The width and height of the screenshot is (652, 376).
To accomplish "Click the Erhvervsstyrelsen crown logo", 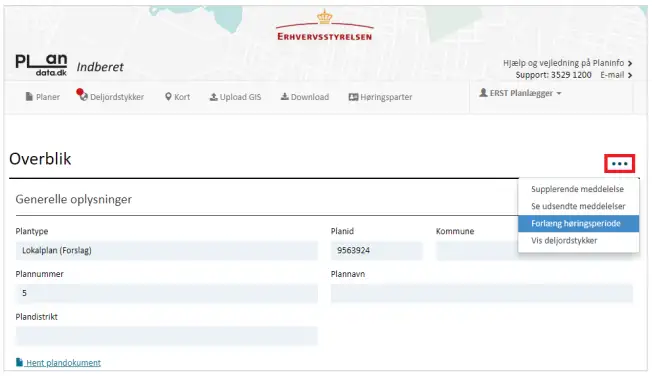I will [x=325, y=26].
